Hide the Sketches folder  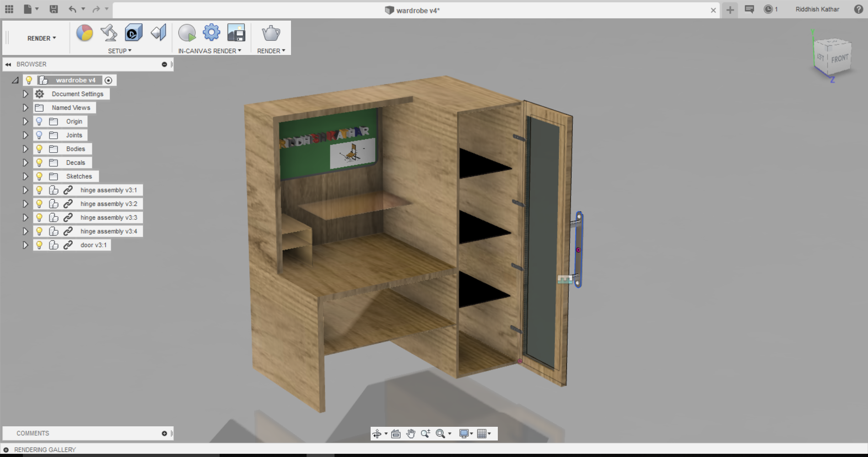[39, 176]
